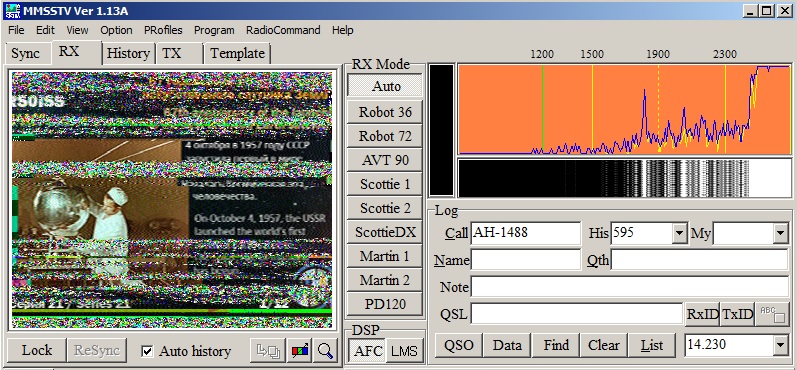Enable the AFC DSP toggle
This screenshot has height=370, width=797.
pos(367,351)
